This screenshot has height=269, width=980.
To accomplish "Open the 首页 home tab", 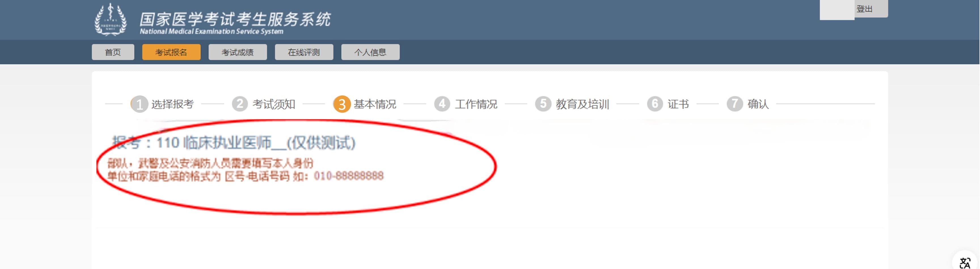I will [113, 52].
